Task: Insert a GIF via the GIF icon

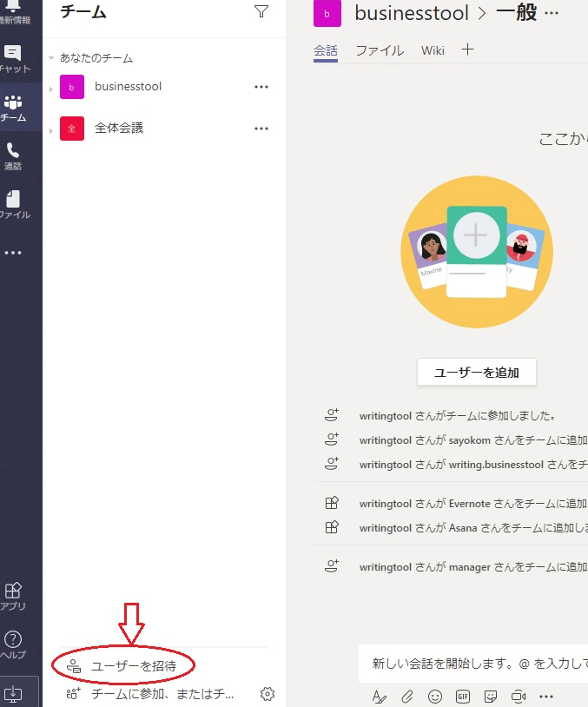Action: [463, 696]
